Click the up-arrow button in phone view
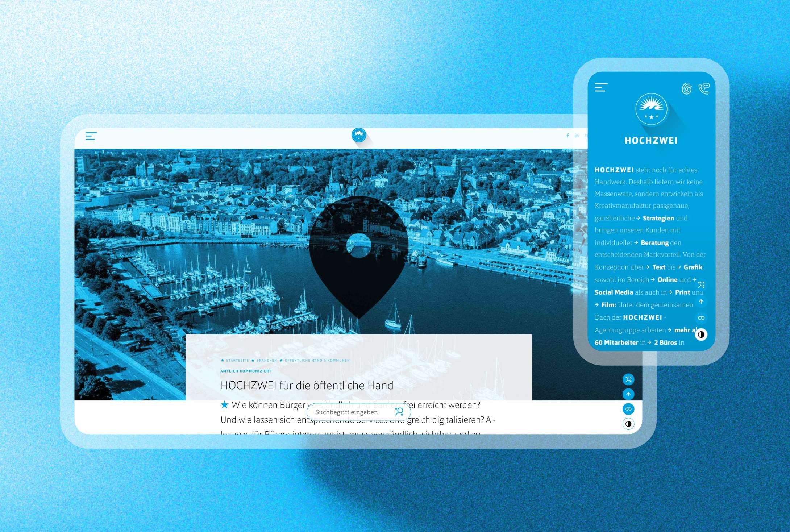This screenshot has width=790, height=532. pyautogui.click(x=701, y=302)
